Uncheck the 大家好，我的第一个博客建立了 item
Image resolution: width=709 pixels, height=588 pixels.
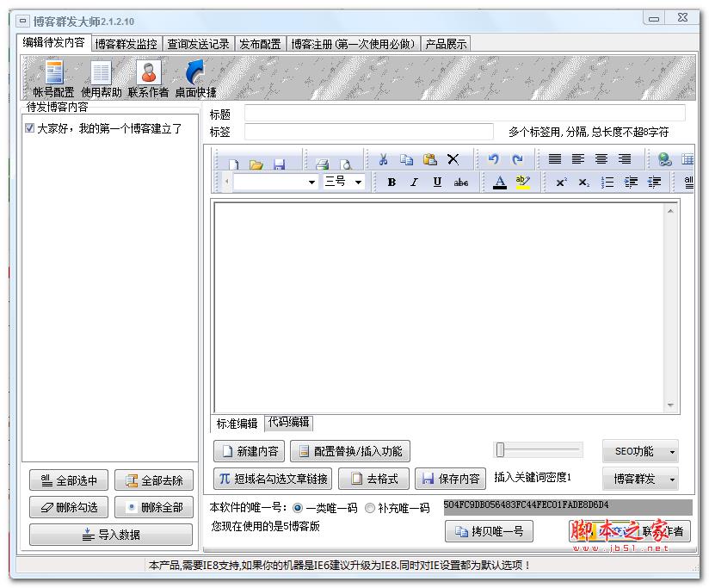pos(30,128)
